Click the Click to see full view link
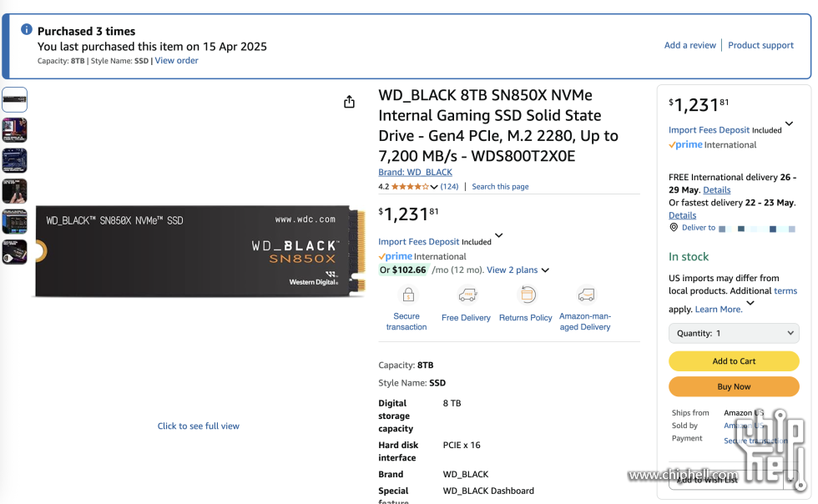This screenshot has width=818, height=504. [199, 426]
